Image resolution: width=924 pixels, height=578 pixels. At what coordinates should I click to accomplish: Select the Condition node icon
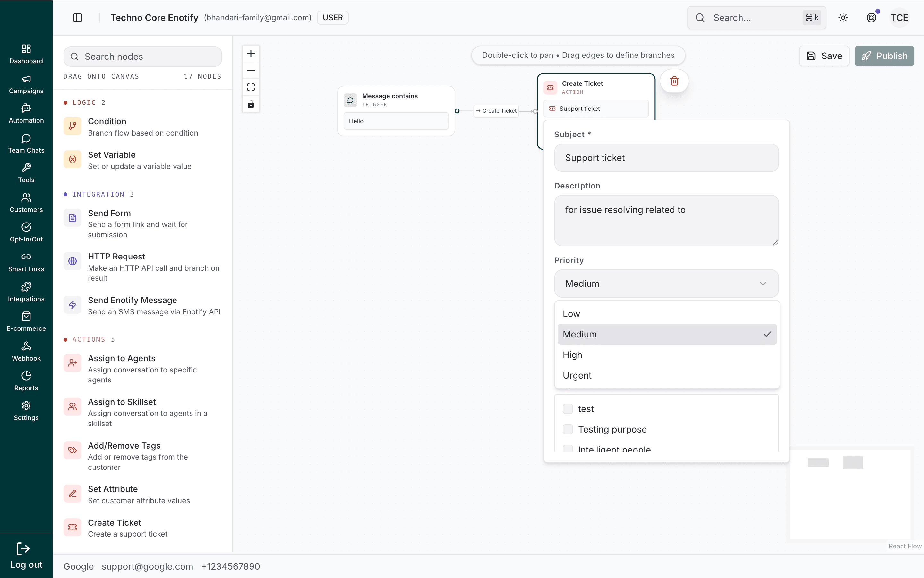pos(73,126)
